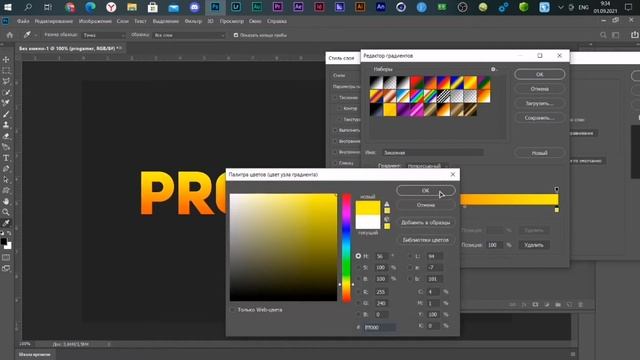Select the S (saturation) radio button

pos(358,267)
